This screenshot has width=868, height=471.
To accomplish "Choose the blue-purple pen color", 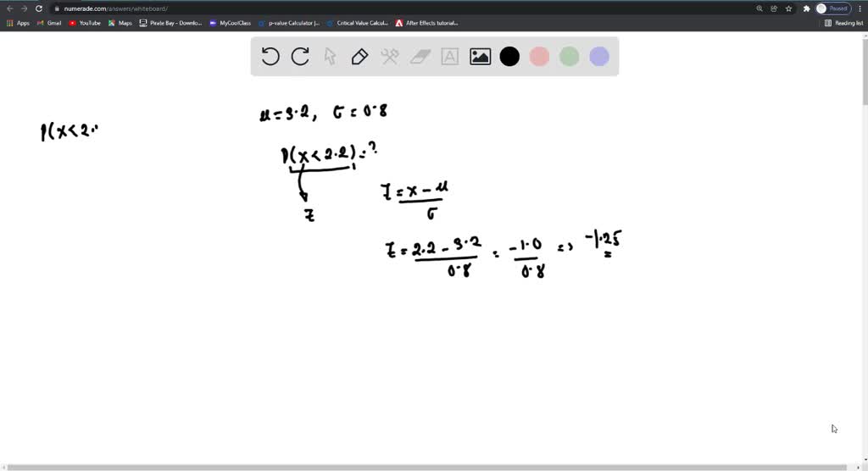I will (x=599, y=57).
